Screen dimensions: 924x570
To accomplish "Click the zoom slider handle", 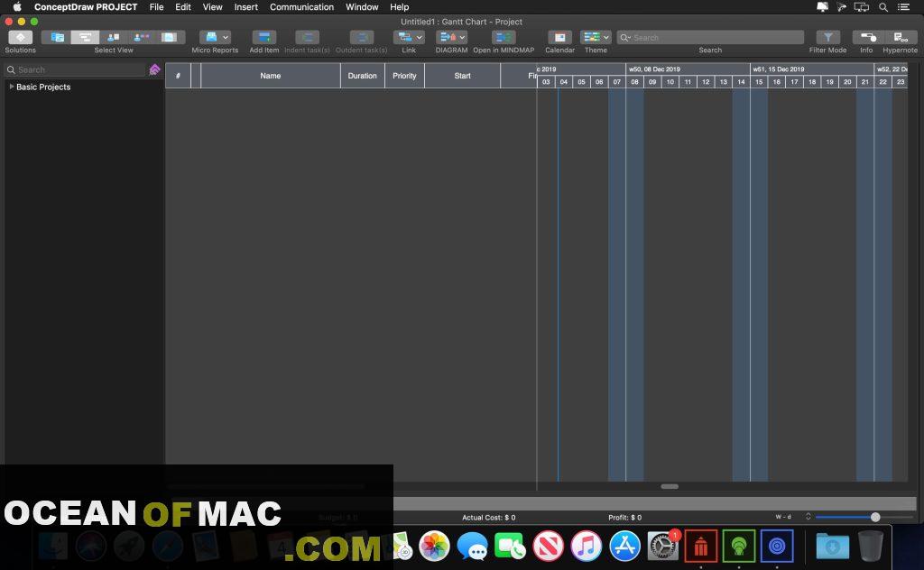I will coord(875,517).
